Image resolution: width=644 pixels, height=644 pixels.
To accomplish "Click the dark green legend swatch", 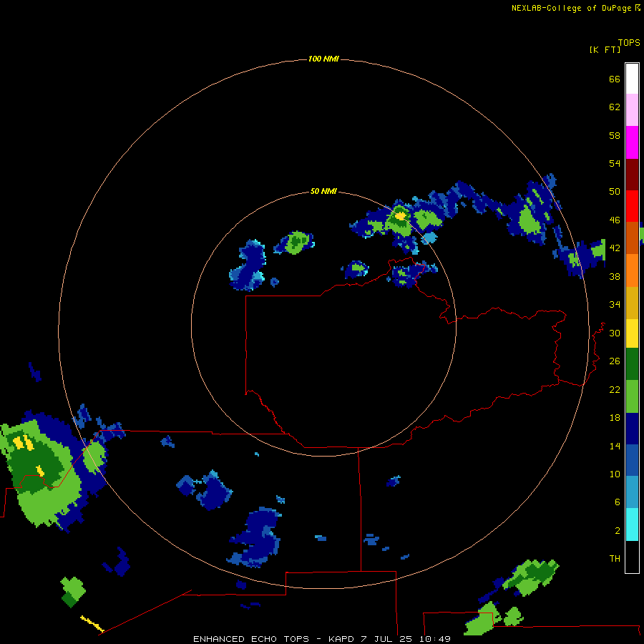I will (632, 364).
